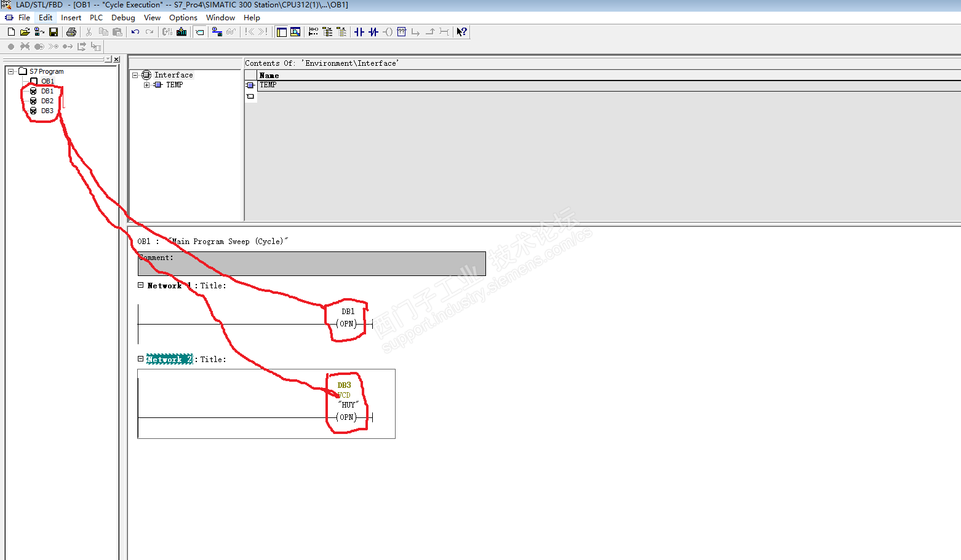Select DB3 in the program tree
The image size is (961, 560).
coord(47,111)
